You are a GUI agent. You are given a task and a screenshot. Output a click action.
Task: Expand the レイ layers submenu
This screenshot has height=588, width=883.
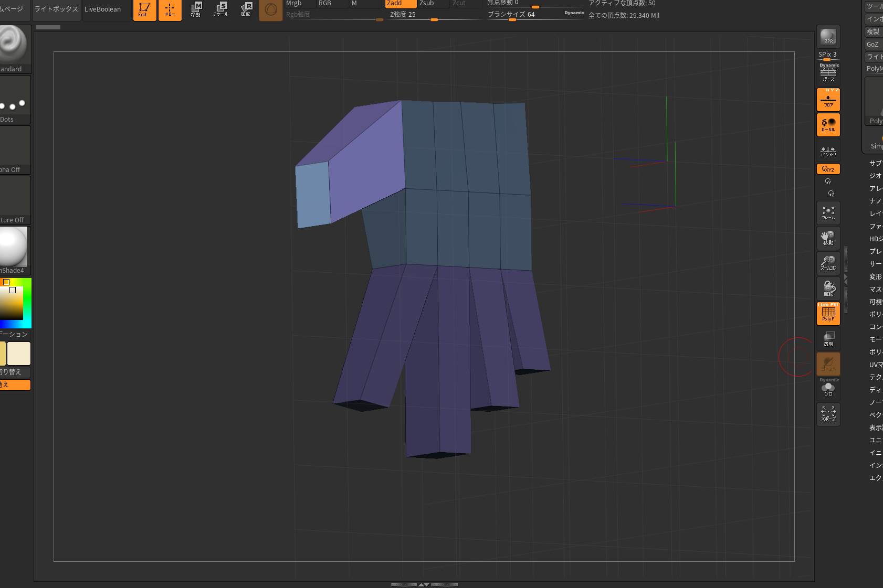tap(876, 213)
